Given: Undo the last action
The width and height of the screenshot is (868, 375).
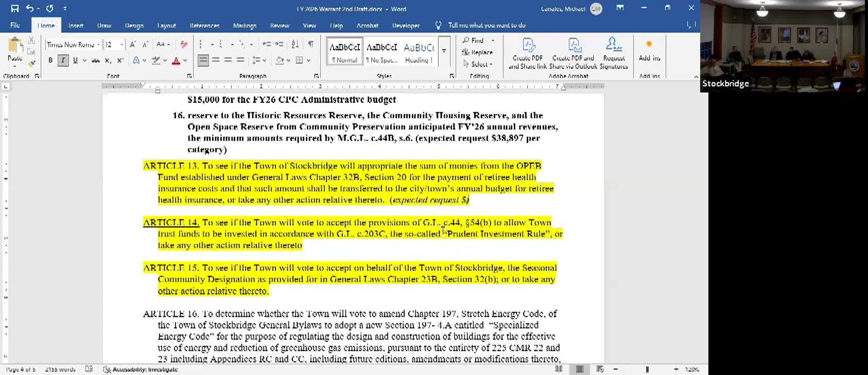Looking at the screenshot, I should click(x=30, y=8).
